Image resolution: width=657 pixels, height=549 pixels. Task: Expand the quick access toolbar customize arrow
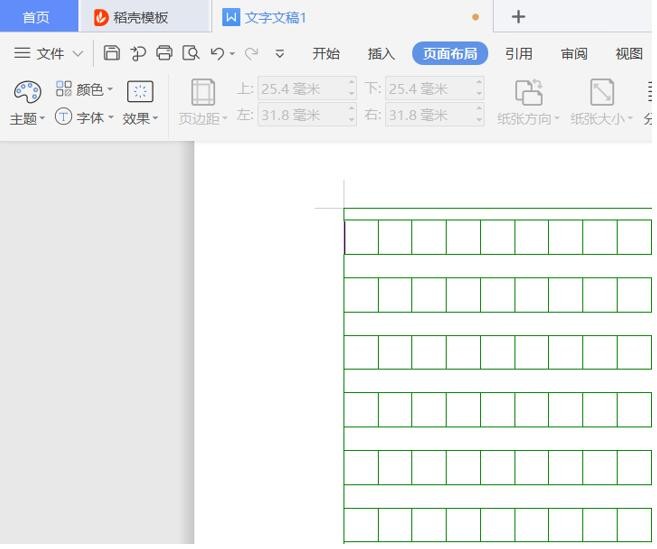[x=279, y=53]
